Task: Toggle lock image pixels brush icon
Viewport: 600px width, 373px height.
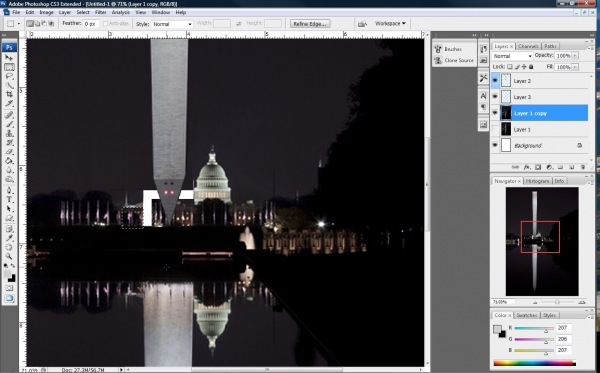Action: pos(517,67)
